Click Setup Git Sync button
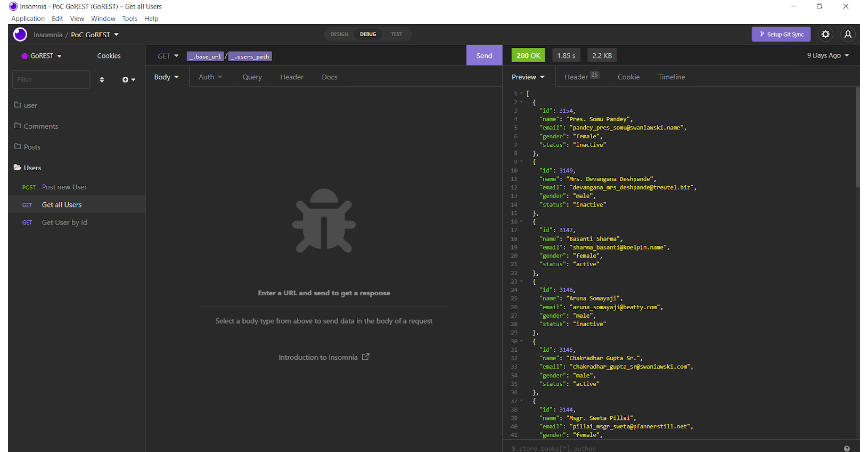 [781, 34]
